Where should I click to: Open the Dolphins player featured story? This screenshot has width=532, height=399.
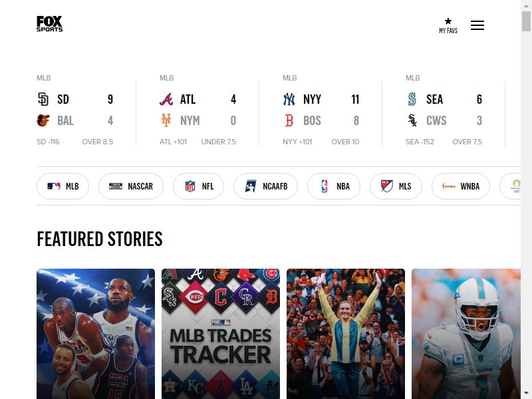tap(466, 334)
